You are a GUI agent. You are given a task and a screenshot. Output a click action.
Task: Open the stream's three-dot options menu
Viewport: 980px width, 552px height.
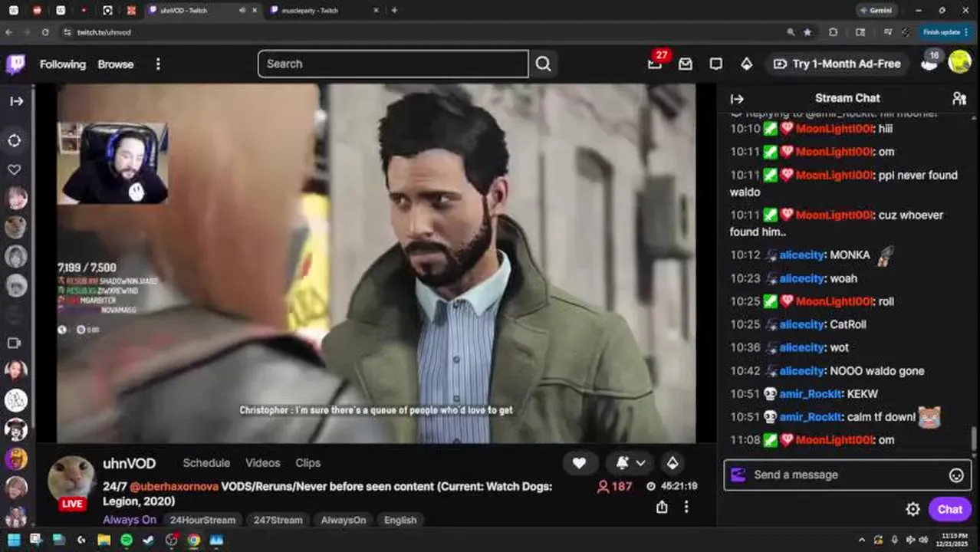(686, 507)
